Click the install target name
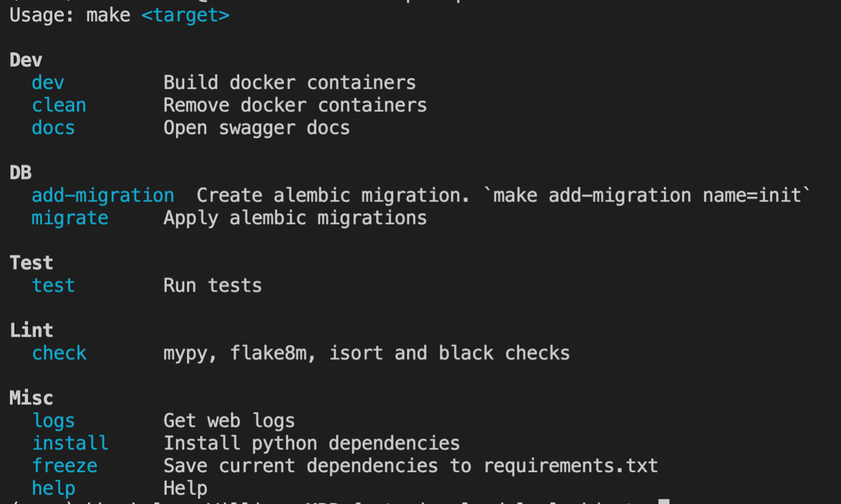The width and height of the screenshot is (841, 504). [70, 443]
